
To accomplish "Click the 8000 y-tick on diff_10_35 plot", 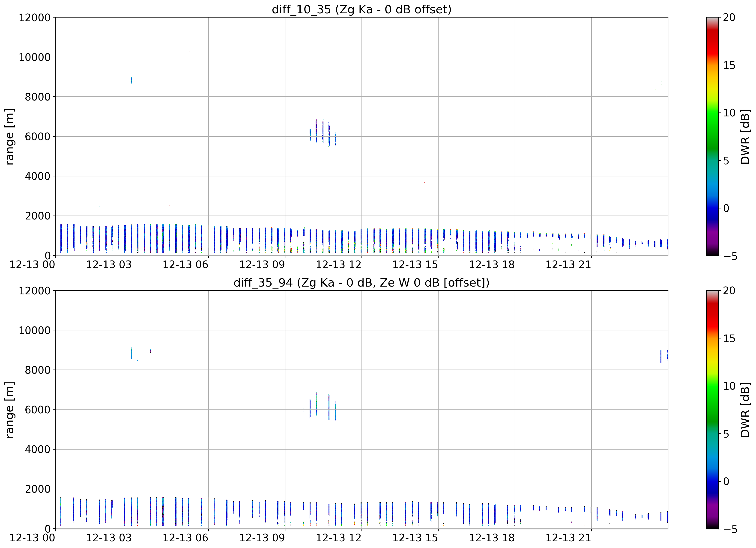I will pos(38,97).
